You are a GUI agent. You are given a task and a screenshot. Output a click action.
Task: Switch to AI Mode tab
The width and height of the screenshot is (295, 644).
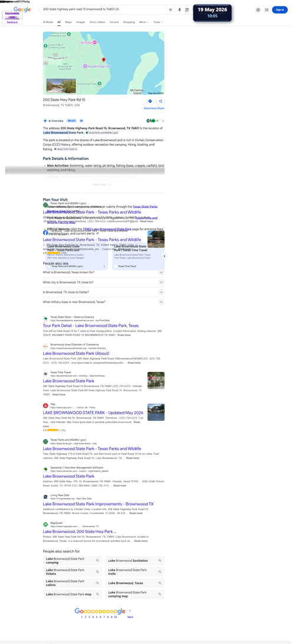[48, 22]
